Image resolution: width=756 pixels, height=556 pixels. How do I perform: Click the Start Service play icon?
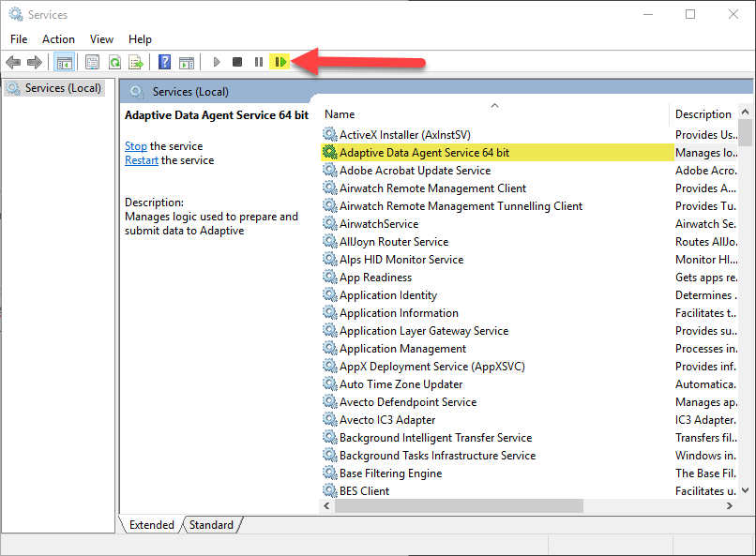point(217,62)
